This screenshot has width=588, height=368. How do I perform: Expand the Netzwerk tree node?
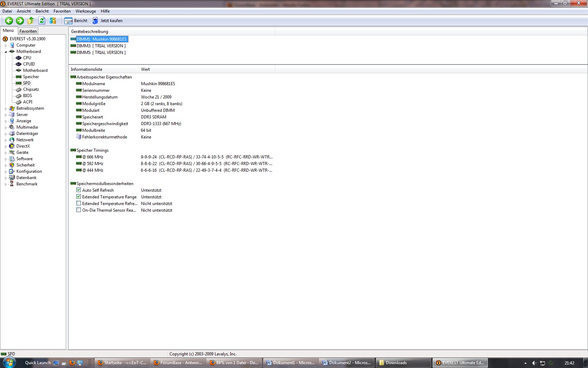point(6,140)
